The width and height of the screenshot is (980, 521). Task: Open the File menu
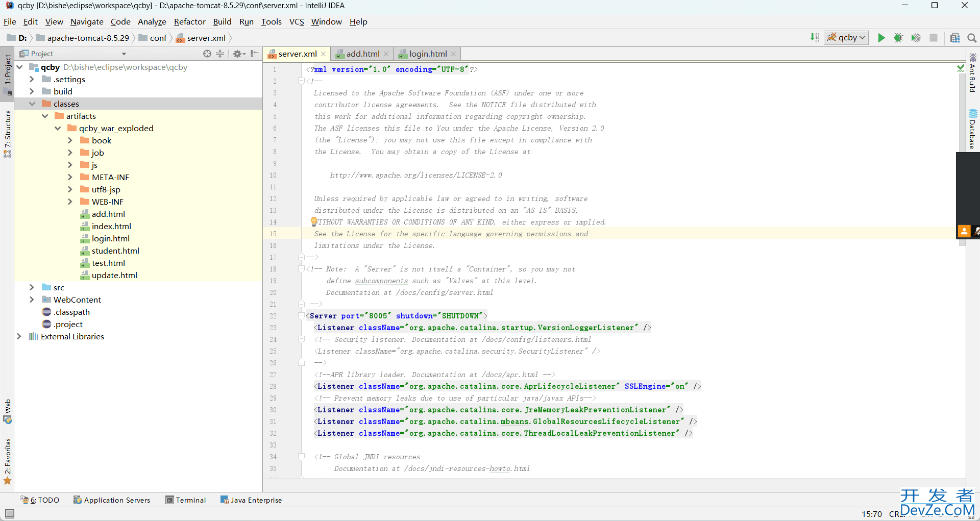10,21
